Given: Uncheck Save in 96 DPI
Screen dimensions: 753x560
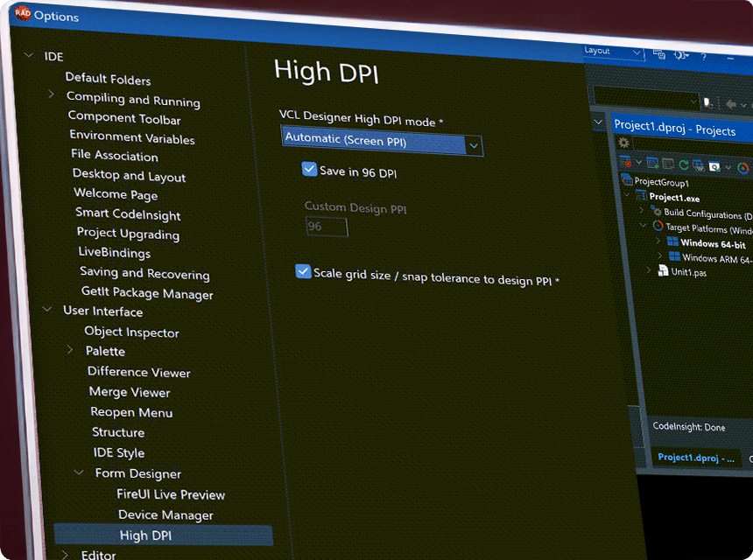Looking at the screenshot, I should click(309, 170).
